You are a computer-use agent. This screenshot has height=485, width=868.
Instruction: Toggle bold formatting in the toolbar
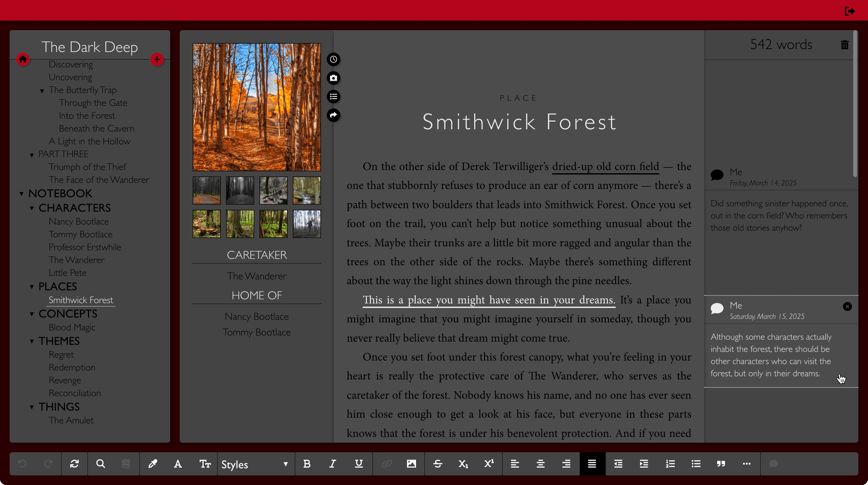click(306, 464)
